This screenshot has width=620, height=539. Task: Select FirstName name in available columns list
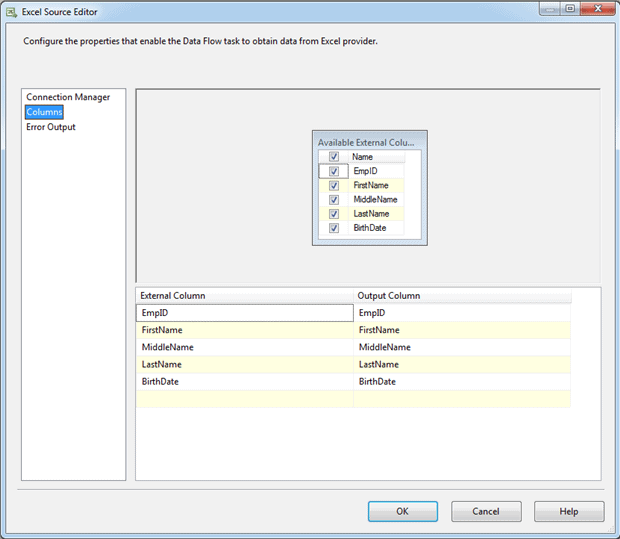coord(376,185)
